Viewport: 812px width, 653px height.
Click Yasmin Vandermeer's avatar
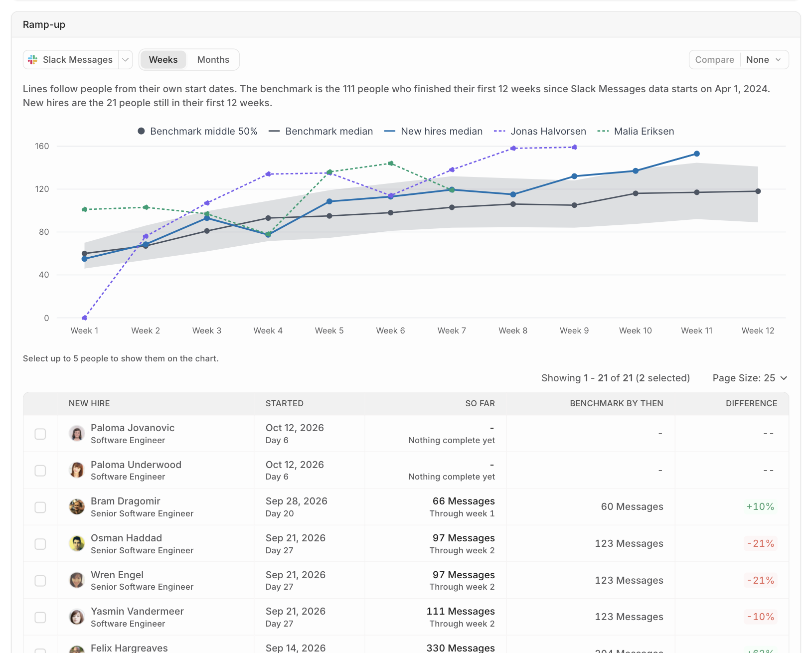[x=77, y=617]
